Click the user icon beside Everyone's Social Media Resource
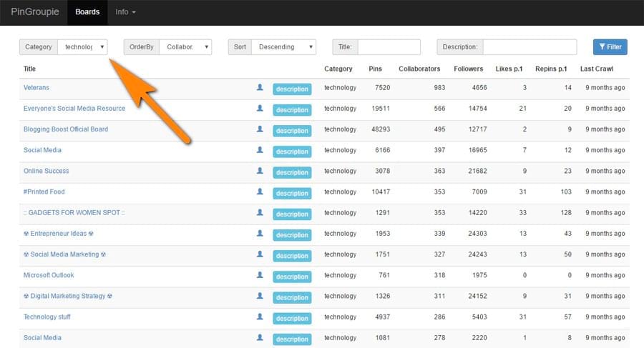The width and height of the screenshot is (644, 348). click(260, 109)
